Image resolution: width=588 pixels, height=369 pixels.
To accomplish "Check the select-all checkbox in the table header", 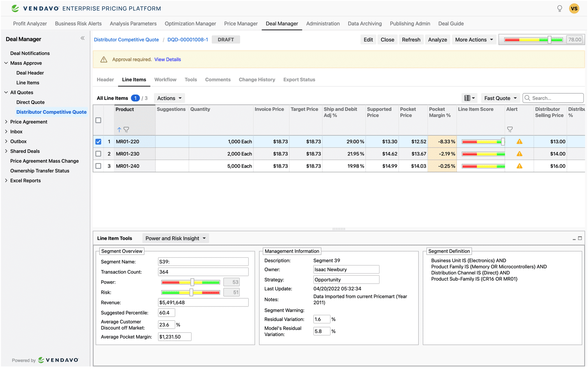I will click(98, 120).
